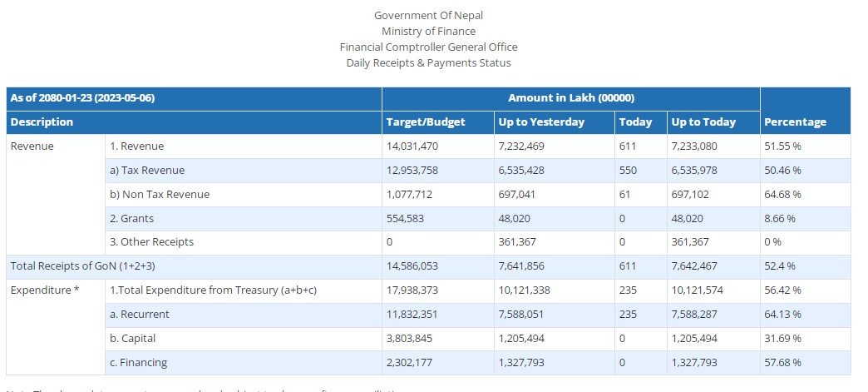Select the Today column header
868x392 pixels.
point(635,122)
